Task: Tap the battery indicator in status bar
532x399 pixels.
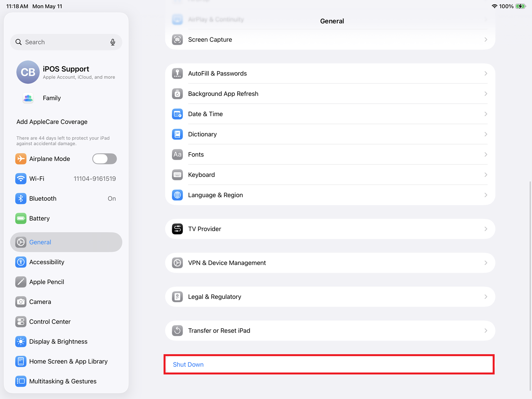Action: click(521, 6)
